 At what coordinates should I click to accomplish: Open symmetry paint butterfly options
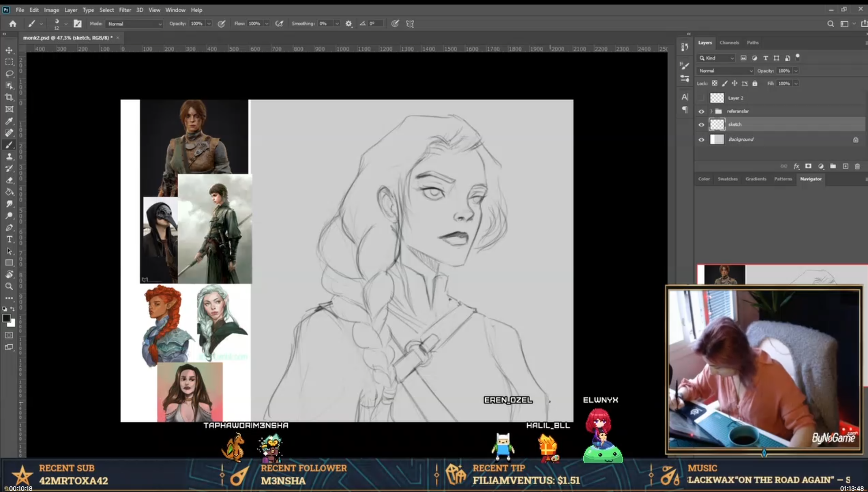coord(410,24)
